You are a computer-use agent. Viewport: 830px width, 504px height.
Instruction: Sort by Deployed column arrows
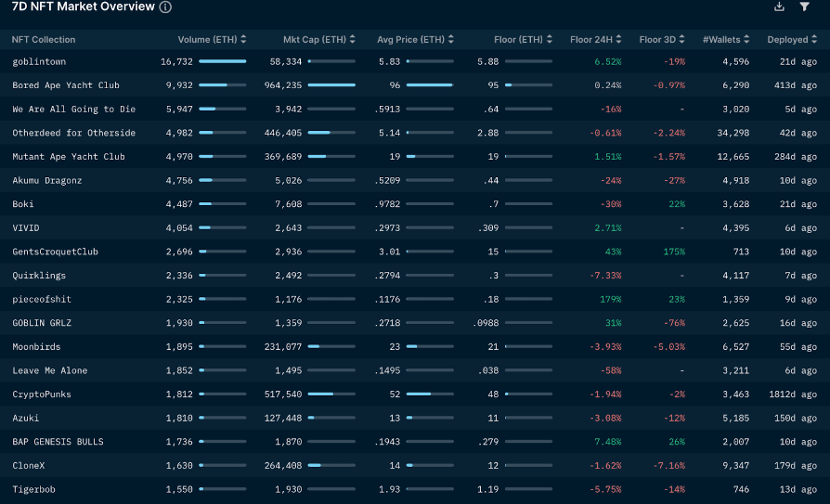814,39
